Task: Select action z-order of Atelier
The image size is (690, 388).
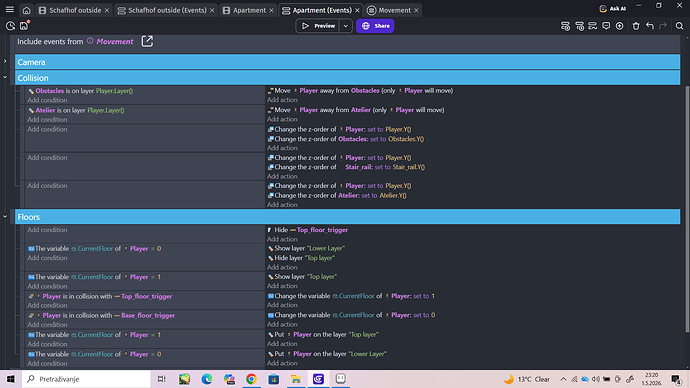Action: click(337, 195)
